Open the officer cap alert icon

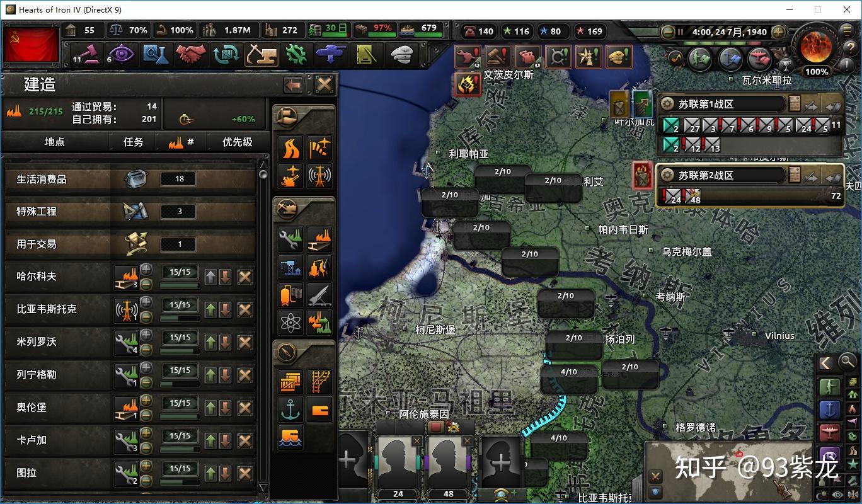pos(619,57)
